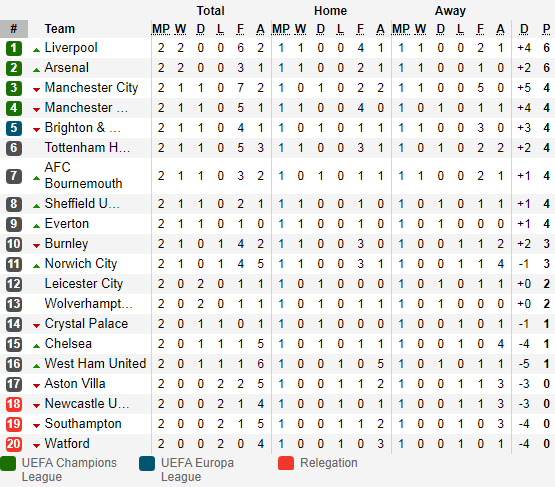Screen dimensions: 555x487
Task: Select the Home column group header
Action: click(330, 11)
